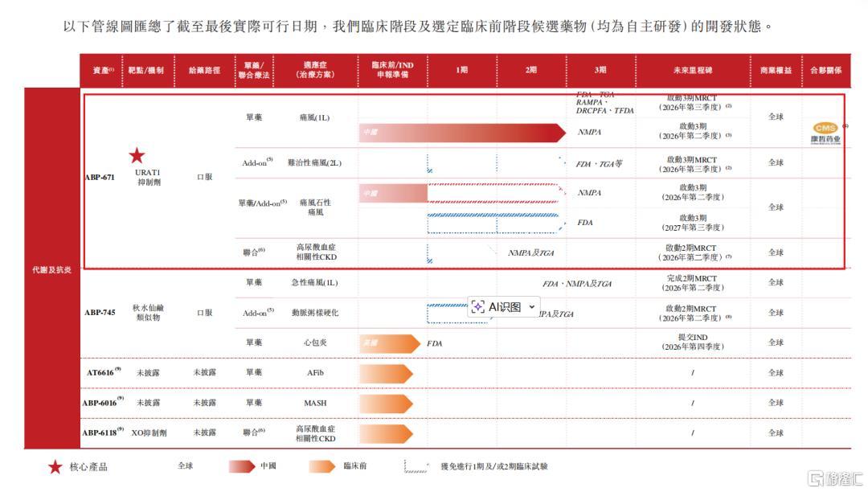
Task: Click the XO抑制劑 mechanism text
Action: coord(149,433)
